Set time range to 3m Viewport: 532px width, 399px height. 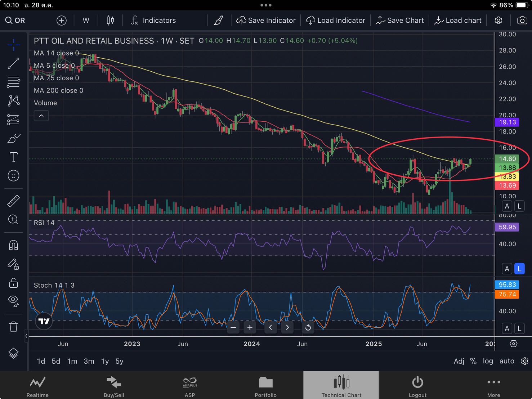(89, 361)
